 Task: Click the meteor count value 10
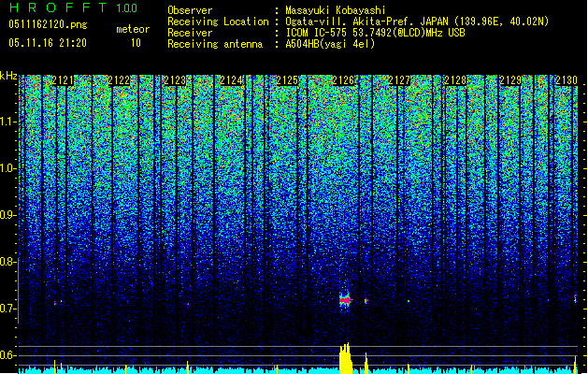[136, 43]
